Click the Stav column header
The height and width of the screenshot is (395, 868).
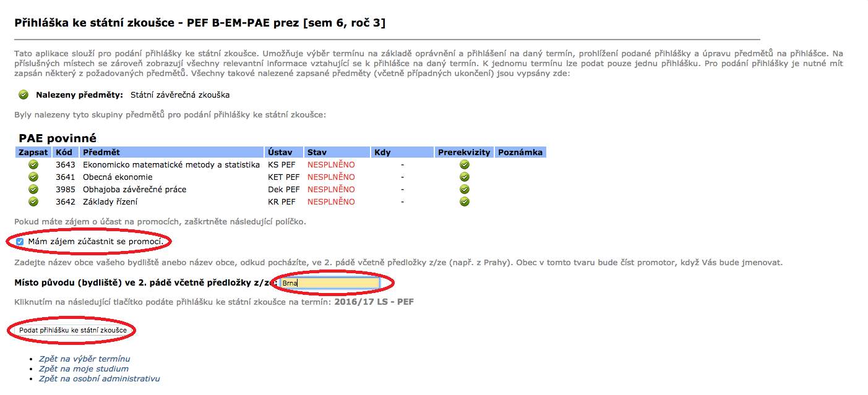pos(317,153)
